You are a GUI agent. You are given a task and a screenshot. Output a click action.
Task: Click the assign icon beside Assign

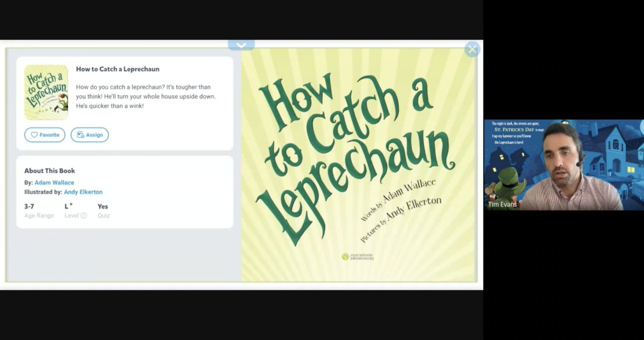(x=80, y=135)
